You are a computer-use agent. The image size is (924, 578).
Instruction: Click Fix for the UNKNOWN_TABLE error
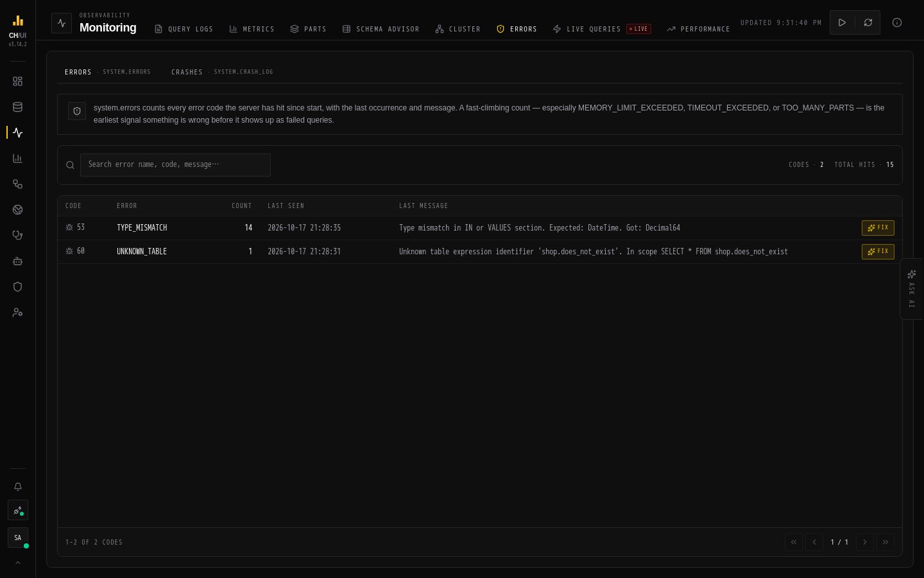click(x=878, y=251)
